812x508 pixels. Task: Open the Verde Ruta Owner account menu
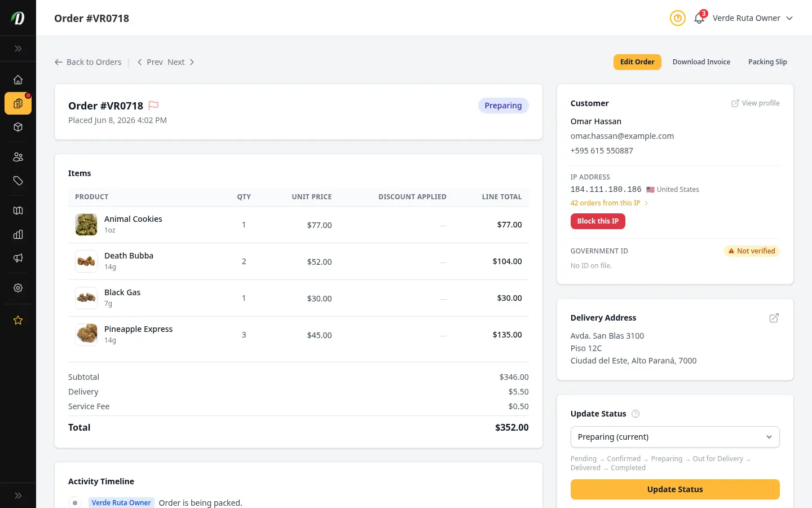click(753, 18)
